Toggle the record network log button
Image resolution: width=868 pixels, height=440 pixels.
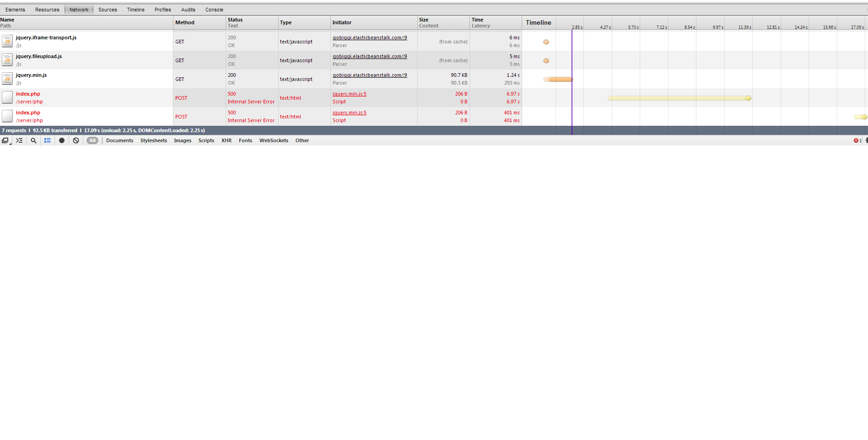pyautogui.click(x=62, y=141)
